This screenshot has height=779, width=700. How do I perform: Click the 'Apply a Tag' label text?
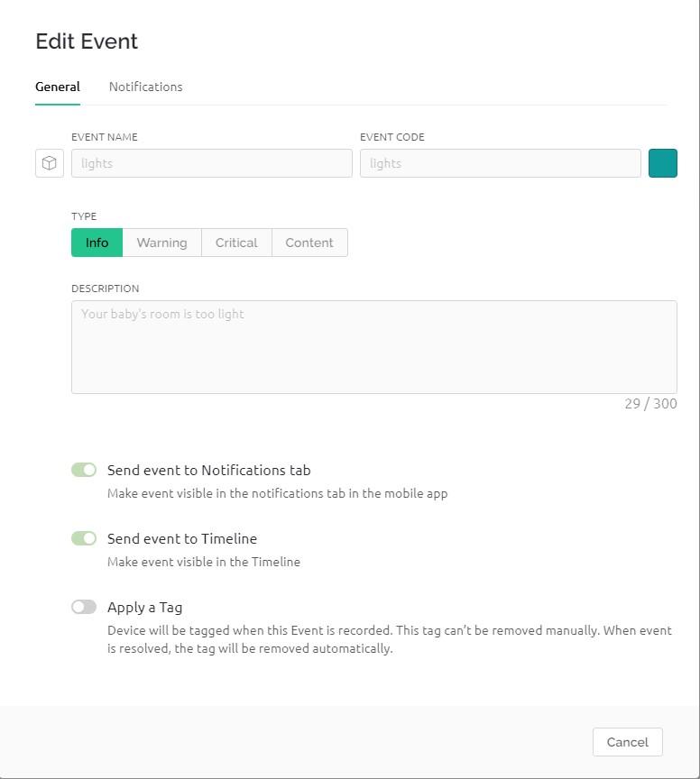point(144,607)
